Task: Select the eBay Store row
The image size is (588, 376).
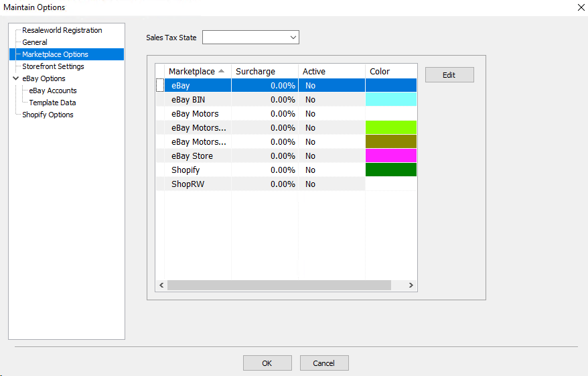Action: pyautogui.click(x=286, y=155)
